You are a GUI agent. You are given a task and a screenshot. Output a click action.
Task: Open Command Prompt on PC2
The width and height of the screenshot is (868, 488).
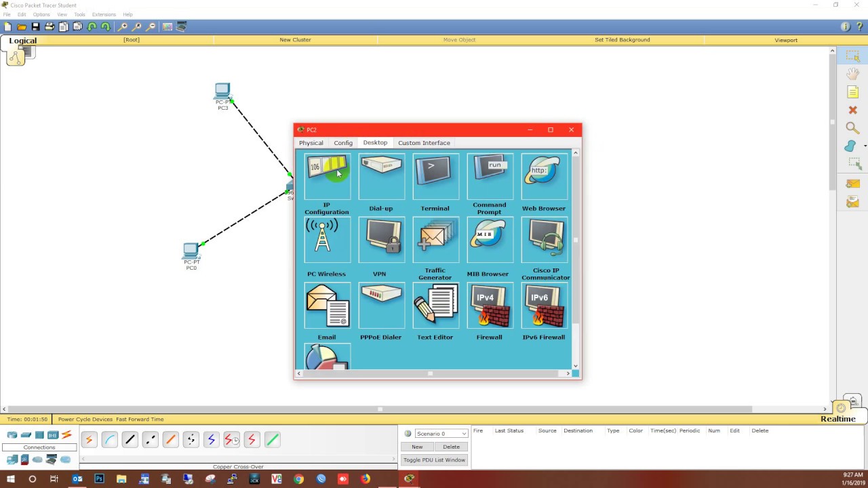pos(490,176)
